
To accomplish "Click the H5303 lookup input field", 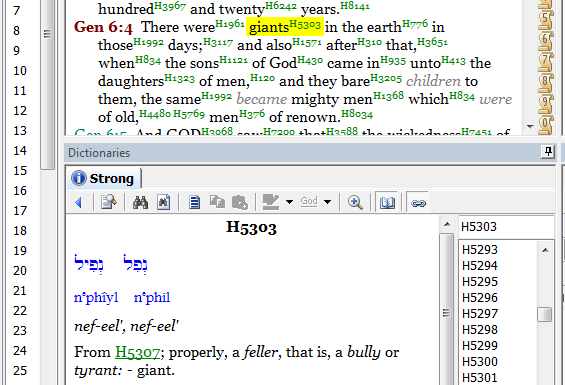I will [x=506, y=227].
